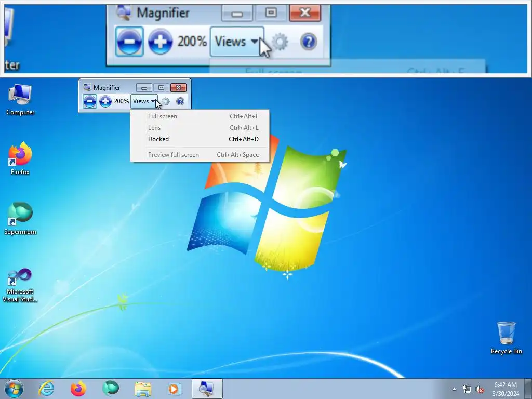Select Docked view in Views menu
532x399 pixels.
[200, 139]
